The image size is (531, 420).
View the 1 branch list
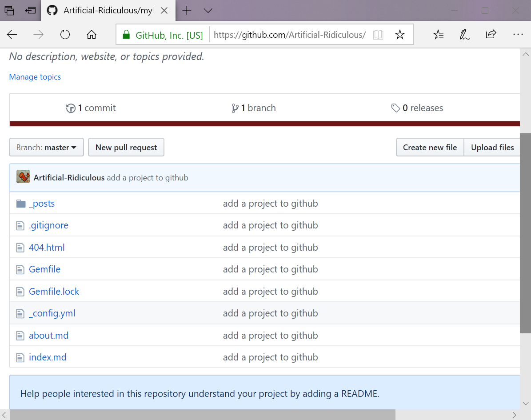pos(254,108)
